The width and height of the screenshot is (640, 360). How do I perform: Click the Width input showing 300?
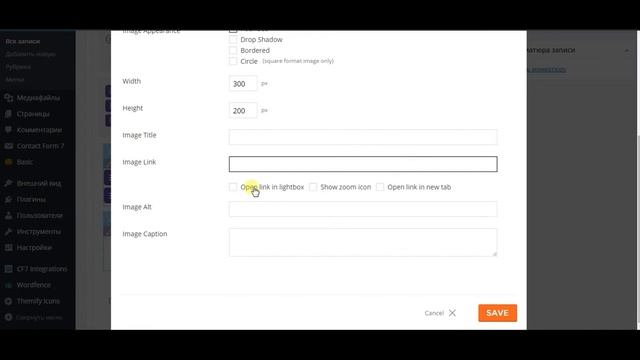click(x=243, y=84)
